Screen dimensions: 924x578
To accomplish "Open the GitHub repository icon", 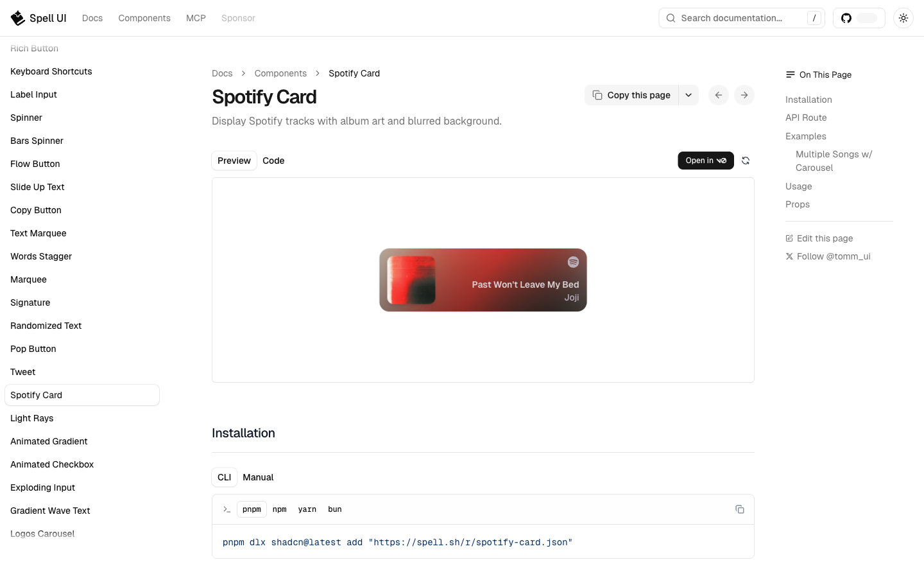I will [x=846, y=17].
